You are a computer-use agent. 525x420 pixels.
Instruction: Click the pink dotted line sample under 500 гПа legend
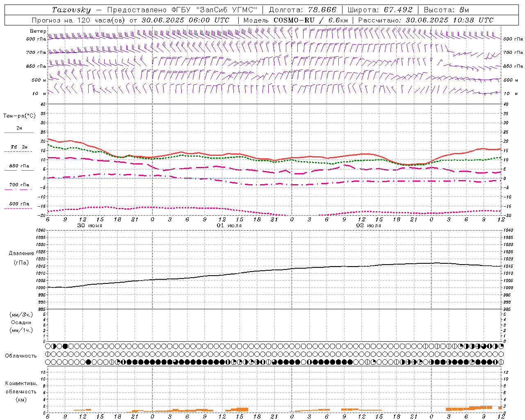click(x=18, y=208)
